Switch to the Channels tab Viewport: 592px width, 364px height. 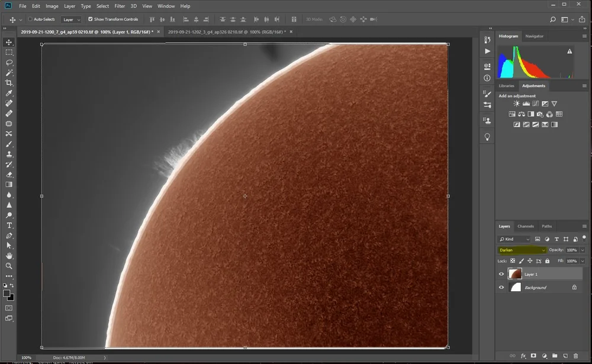(525, 226)
